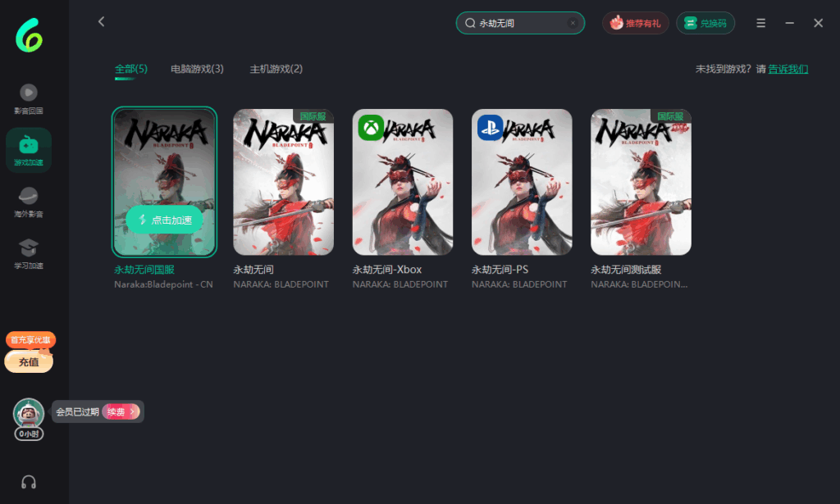Clear the search box text
The image size is (840, 504).
point(573,24)
